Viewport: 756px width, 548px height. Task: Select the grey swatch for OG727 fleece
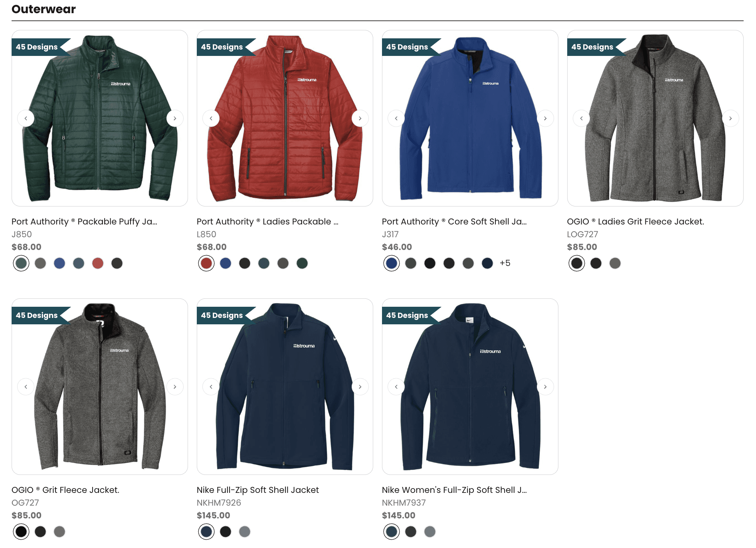tap(59, 532)
